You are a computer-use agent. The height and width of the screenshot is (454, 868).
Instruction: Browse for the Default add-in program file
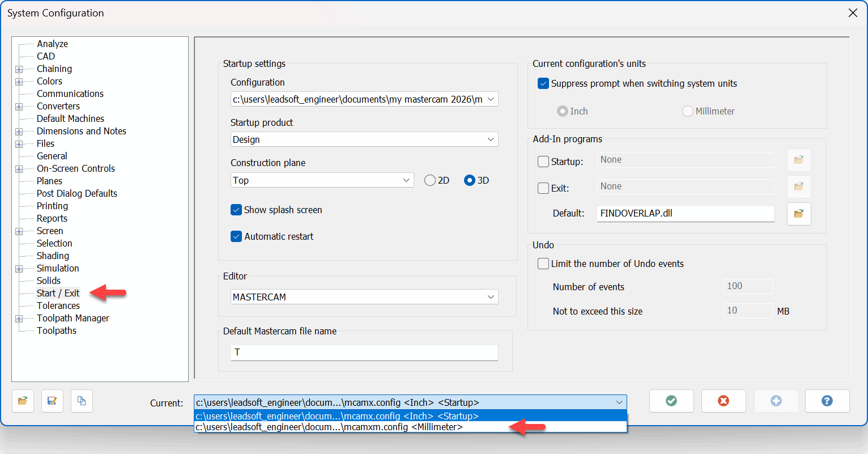point(799,214)
